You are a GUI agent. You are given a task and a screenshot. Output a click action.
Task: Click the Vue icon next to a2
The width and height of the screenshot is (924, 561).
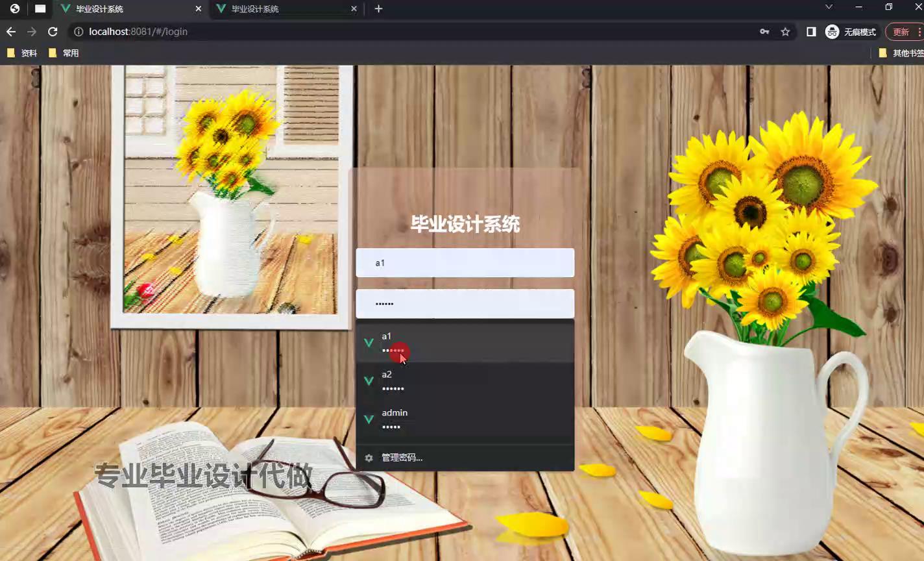coord(369,381)
